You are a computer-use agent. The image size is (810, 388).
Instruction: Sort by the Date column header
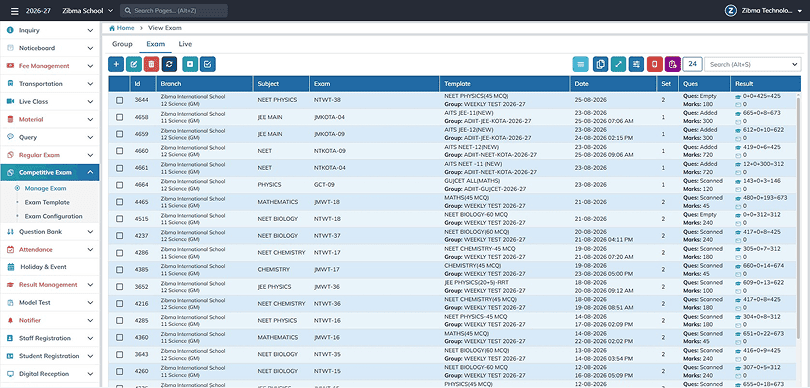point(613,84)
